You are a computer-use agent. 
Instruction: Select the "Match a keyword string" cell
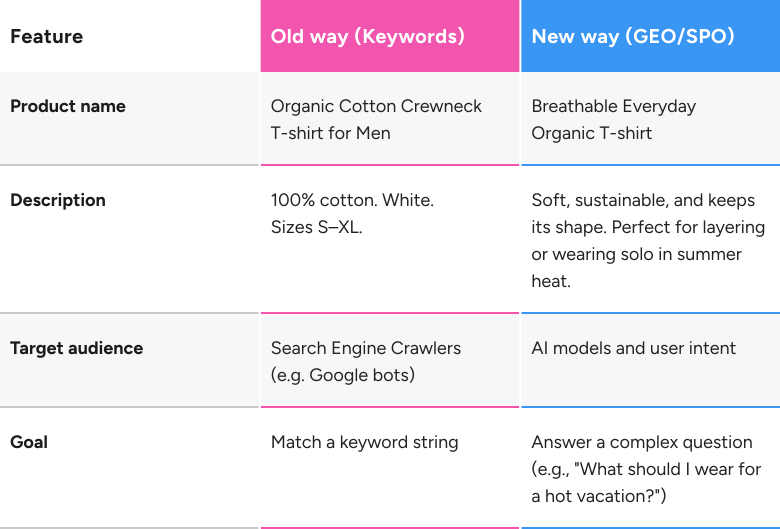[364, 442]
